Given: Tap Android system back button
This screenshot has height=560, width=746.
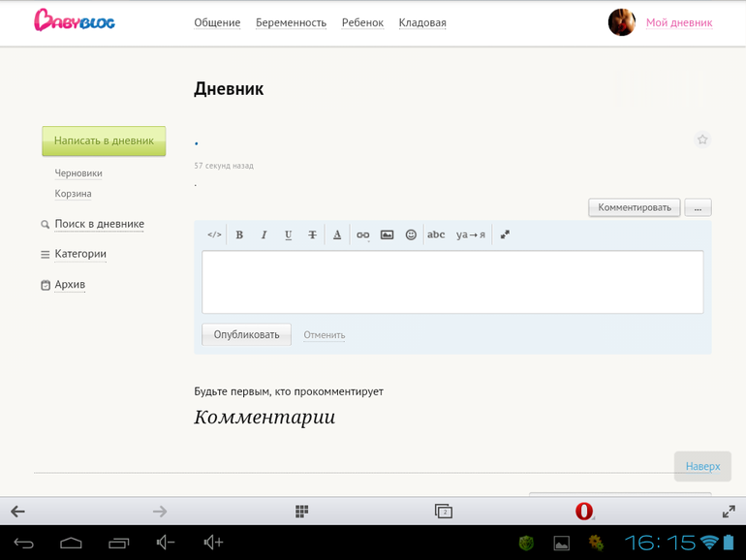Looking at the screenshot, I should pos(24,543).
